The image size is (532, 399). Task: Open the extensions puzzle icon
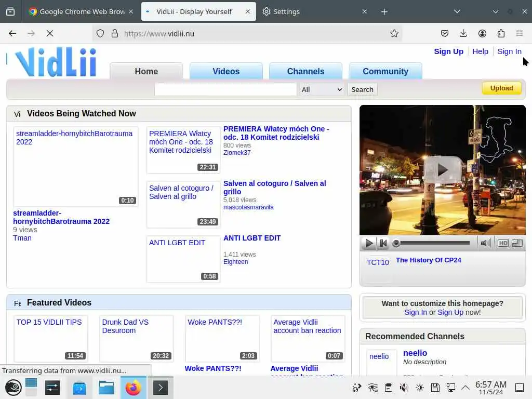pyautogui.click(x=501, y=33)
